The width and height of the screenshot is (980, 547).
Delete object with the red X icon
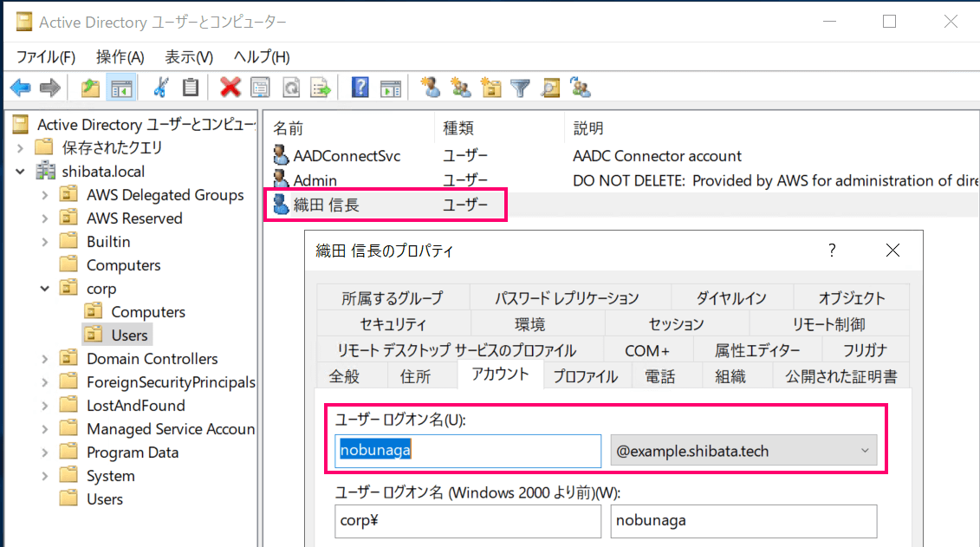tap(230, 88)
